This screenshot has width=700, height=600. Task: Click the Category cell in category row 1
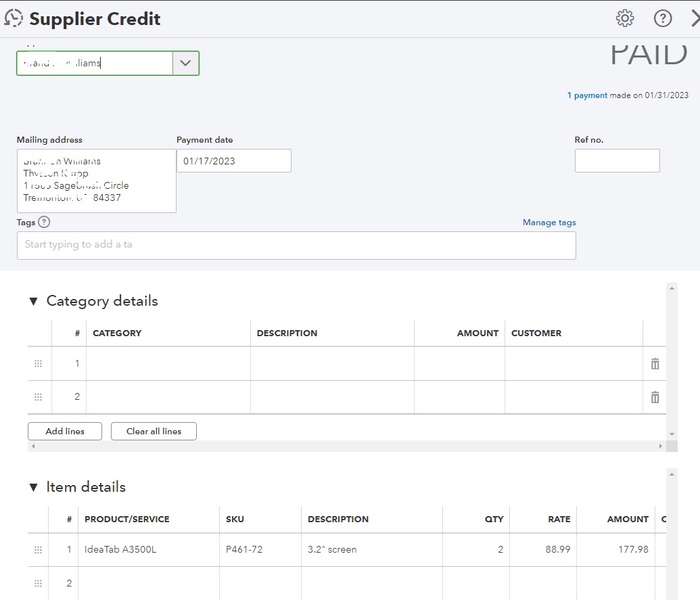coord(168,363)
